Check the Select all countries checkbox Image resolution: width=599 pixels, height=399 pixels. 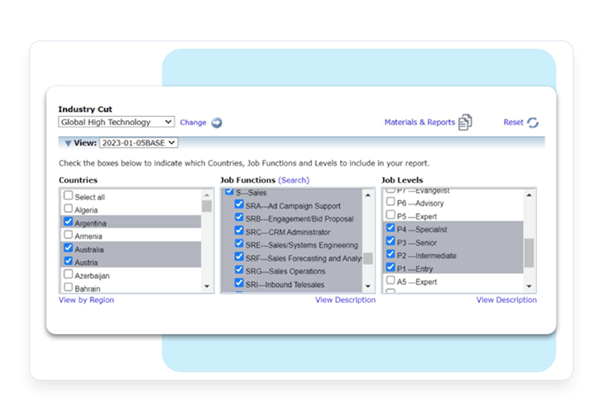click(68, 196)
